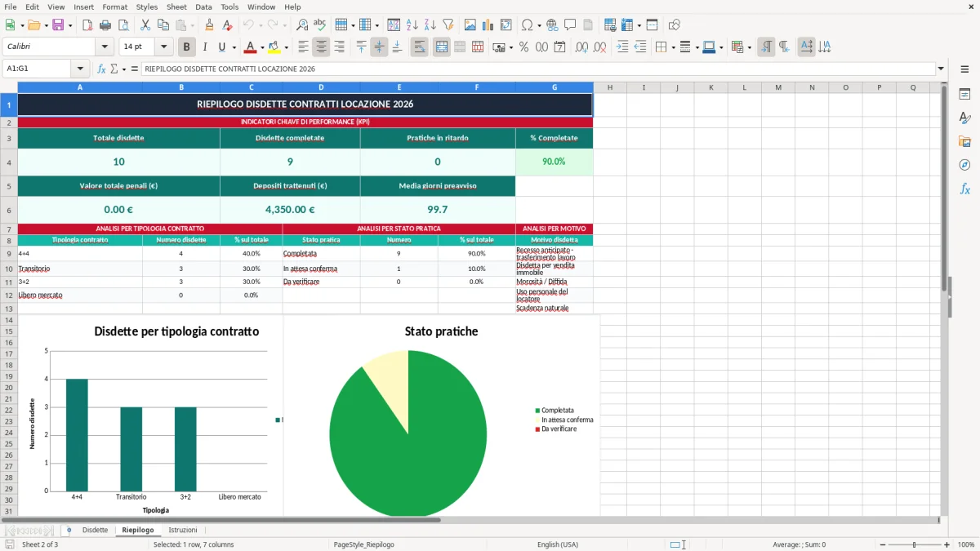The image size is (980, 551).
Task: Insert an image
Action: click(470, 25)
